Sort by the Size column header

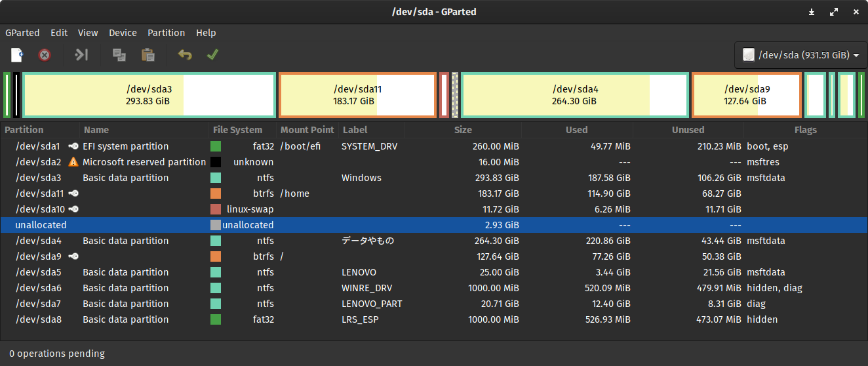(463, 130)
